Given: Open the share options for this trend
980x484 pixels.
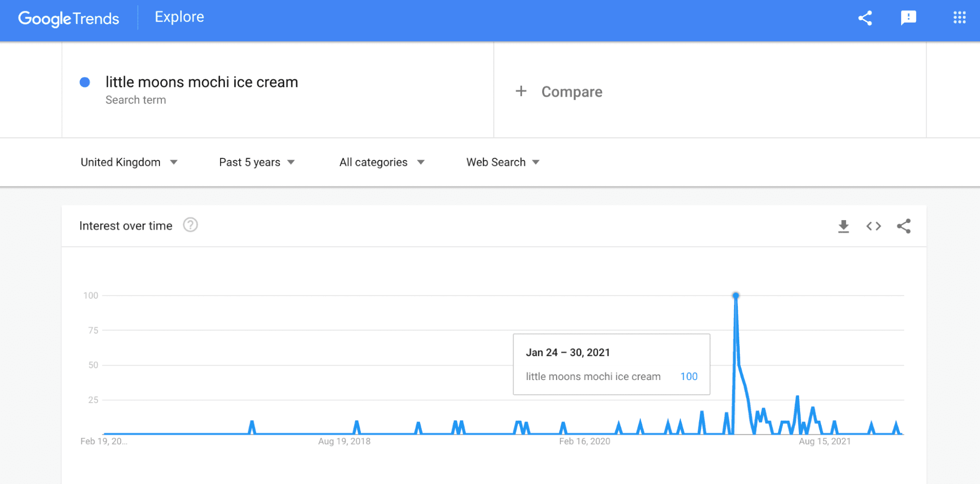Looking at the screenshot, I should click(865, 18).
